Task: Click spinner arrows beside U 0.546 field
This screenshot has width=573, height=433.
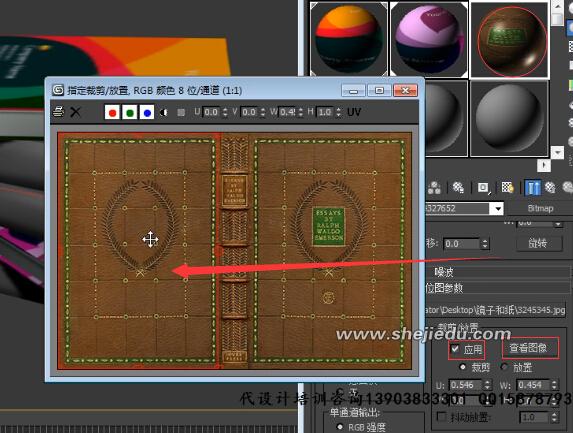Action: pyautogui.click(x=487, y=385)
